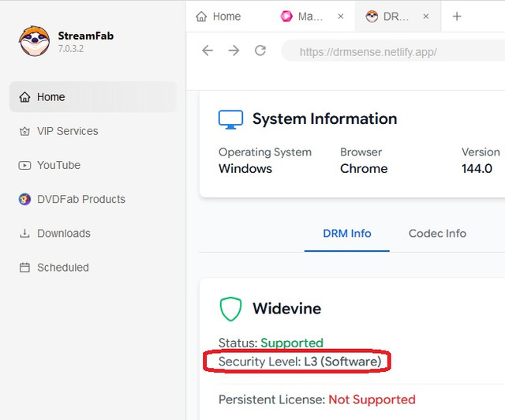Click the sidebar Home house icon

(24, 96)
